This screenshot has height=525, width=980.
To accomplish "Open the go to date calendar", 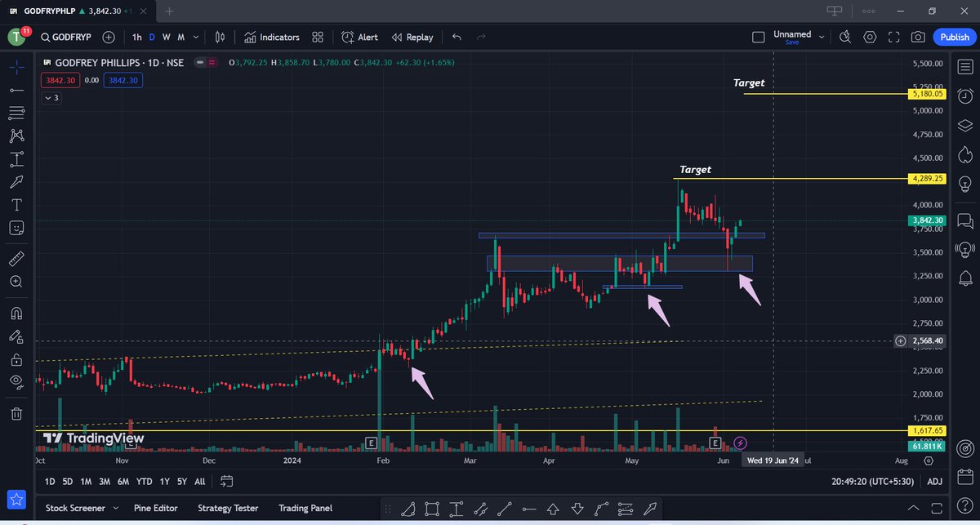I will point(227,482).
